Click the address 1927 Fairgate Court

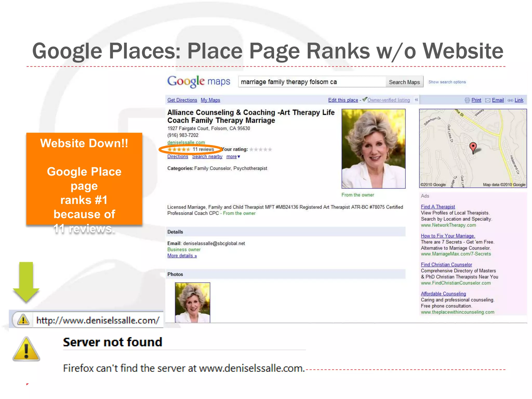click(x=209, y=128)
